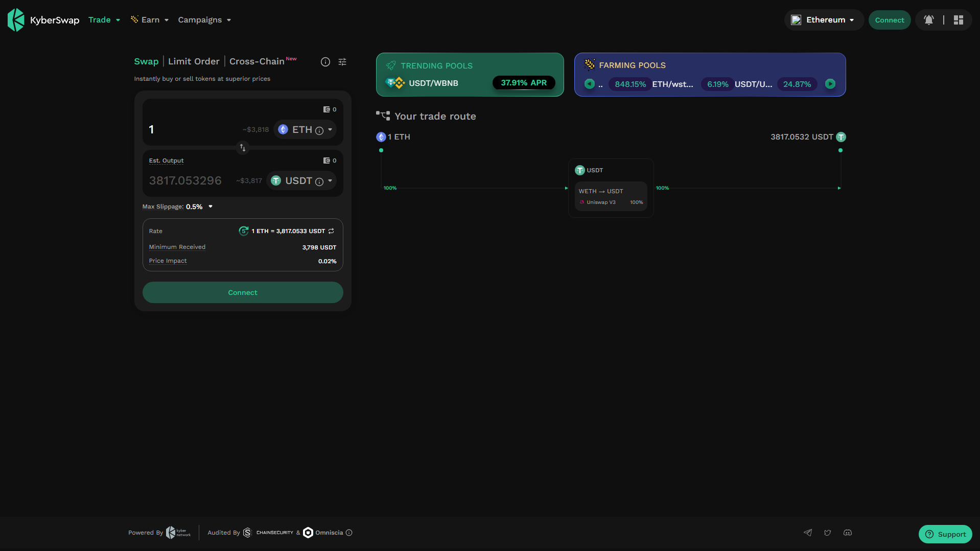Open the Earn menu
The image size is (980, 551).
[x=150, y=20]
